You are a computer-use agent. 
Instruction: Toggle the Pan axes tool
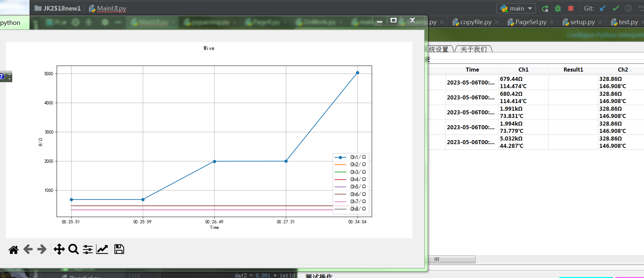click(59, 249)
